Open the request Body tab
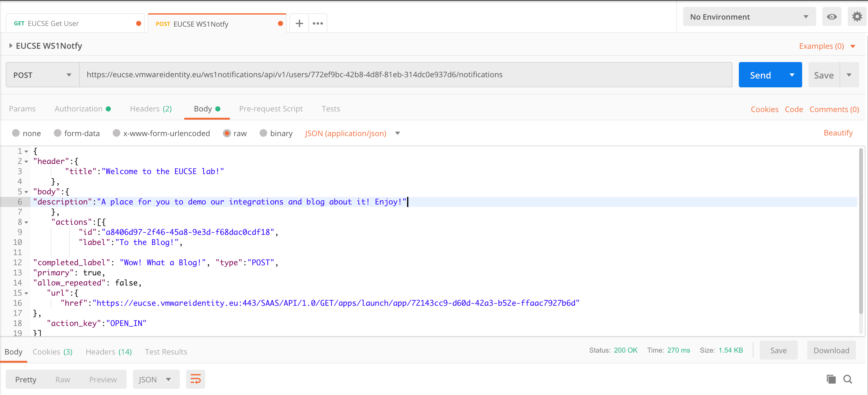 click(x=207, y=109)
